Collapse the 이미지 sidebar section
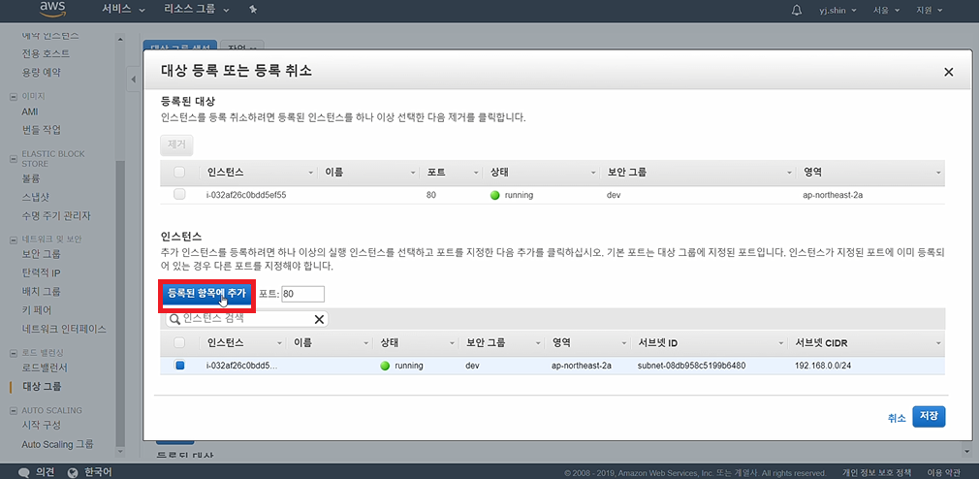980x479 pixels. [14, 96]
